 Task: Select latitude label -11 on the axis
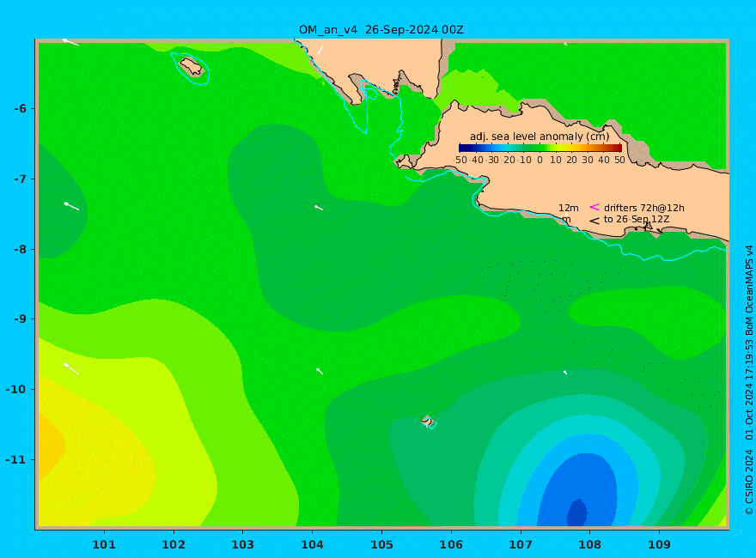coord(16,459)
